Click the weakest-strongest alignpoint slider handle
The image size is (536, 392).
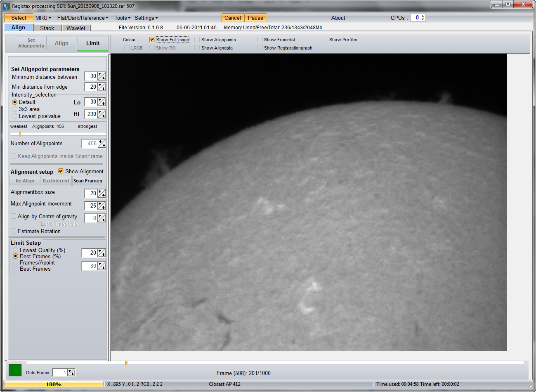(x=20, y=134)
